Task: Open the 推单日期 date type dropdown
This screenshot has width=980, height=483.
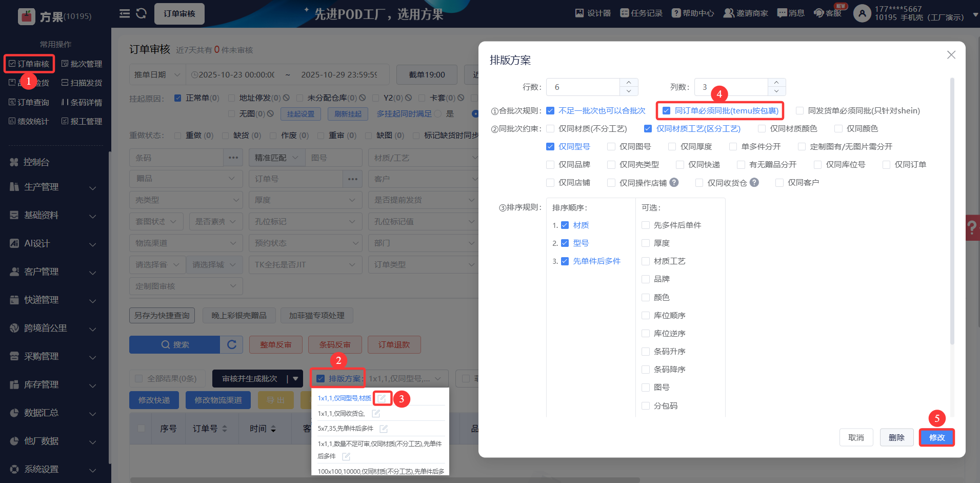Action: click(157, 75)
